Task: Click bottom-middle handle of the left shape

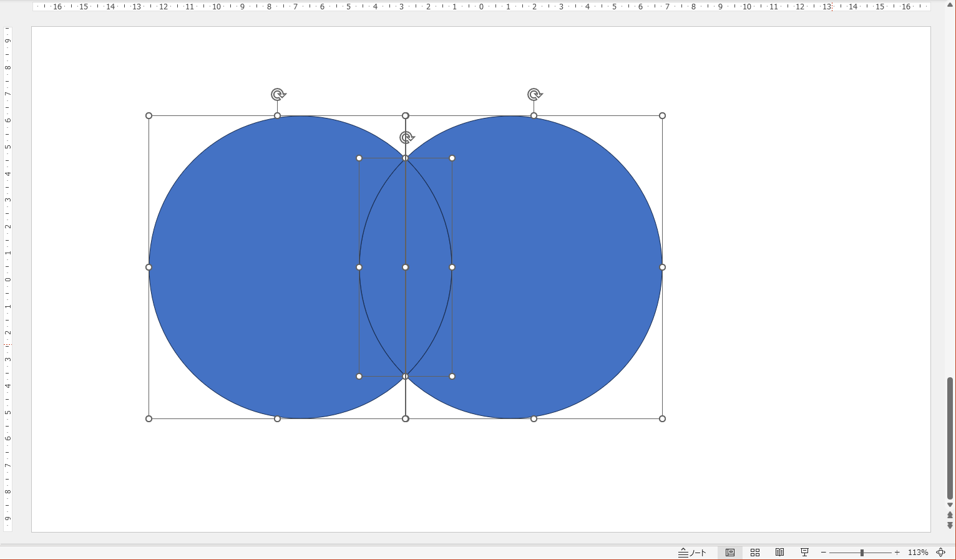Action: [x=278, y=418]
